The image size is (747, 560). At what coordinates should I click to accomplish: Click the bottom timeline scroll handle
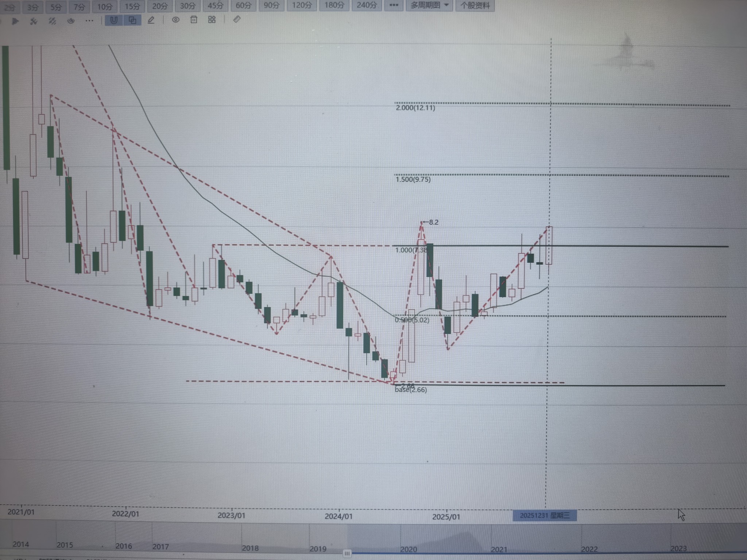(x=347, y=553)
